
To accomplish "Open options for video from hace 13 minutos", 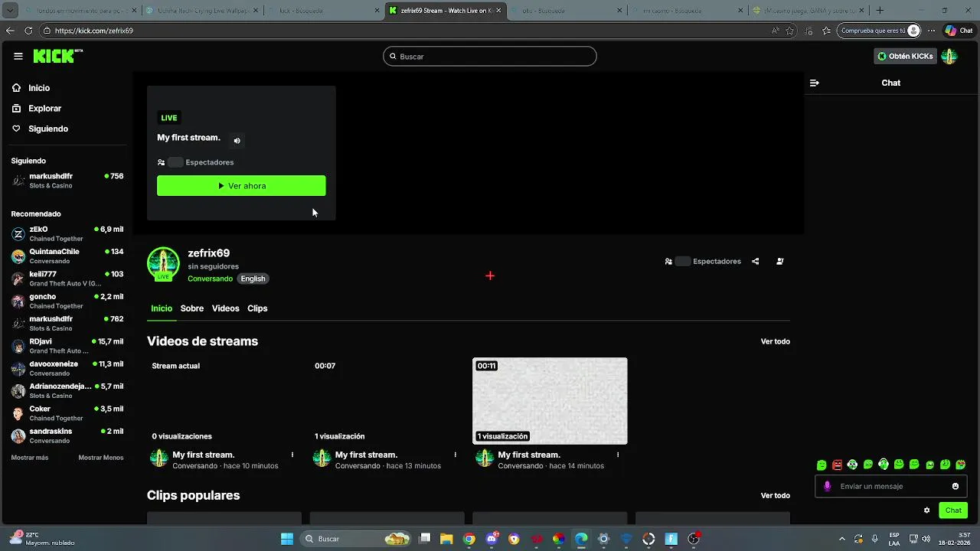I will pos(455,455).
